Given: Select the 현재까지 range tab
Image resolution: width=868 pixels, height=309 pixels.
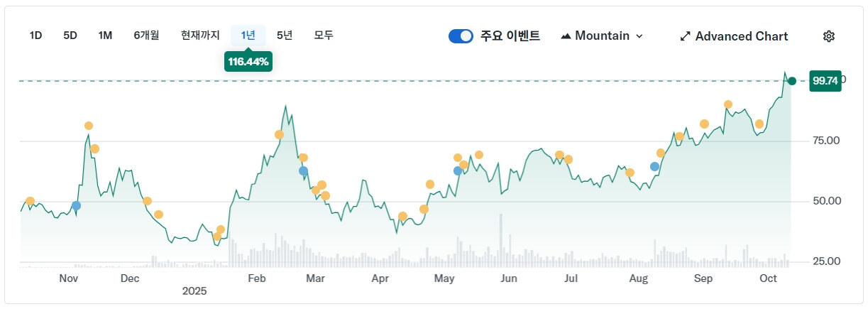Looking at the screenshot, I should 200,36.
